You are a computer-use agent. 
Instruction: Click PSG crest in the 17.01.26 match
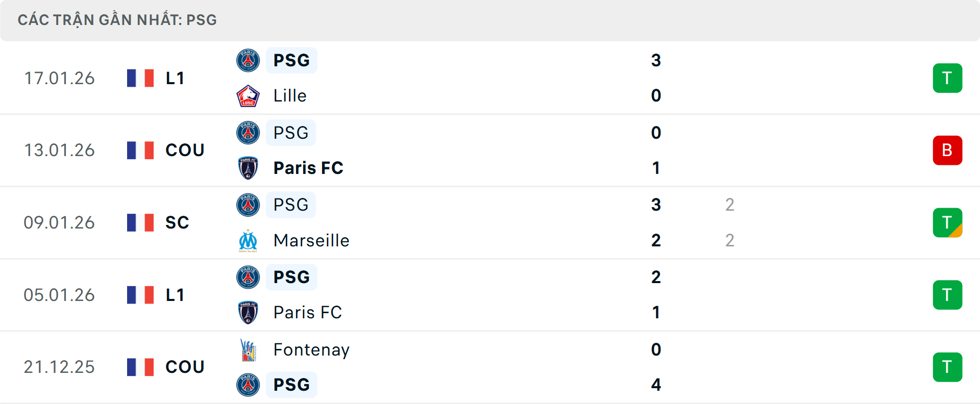click(248, 60)
